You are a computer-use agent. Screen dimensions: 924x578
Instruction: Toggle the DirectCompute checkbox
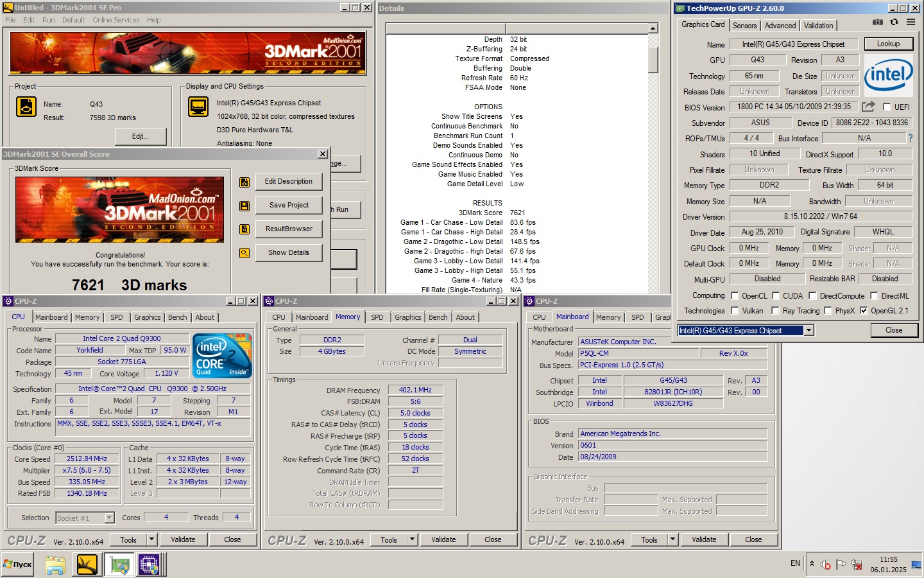tap(812, 295)
